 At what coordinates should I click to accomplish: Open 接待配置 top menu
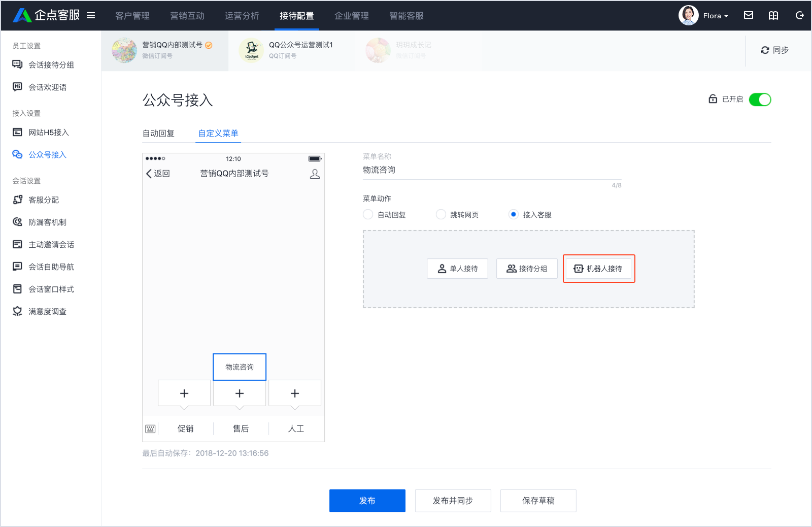(x=297, y=16)
